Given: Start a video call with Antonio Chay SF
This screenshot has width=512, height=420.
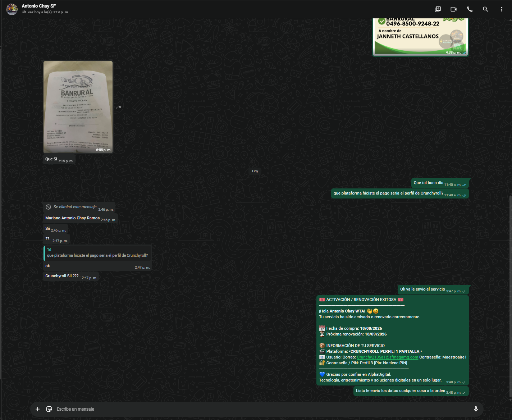Looking at the screenshot, I should click(x=454, y=9).
